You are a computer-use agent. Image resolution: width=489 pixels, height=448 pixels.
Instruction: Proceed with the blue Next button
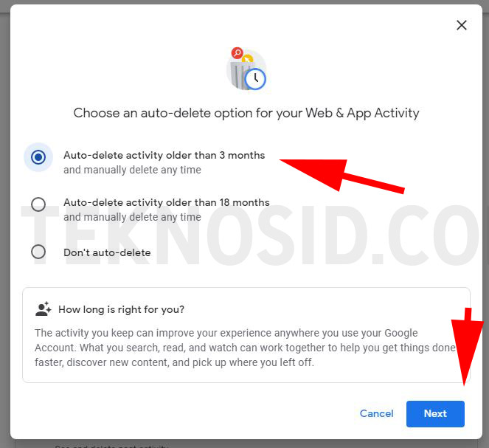coord(435,414)
